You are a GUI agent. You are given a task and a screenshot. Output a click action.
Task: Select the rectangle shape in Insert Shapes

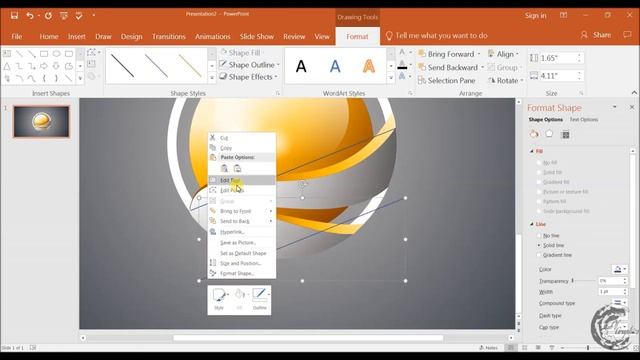pyautogui.click(x=44, y=54)
